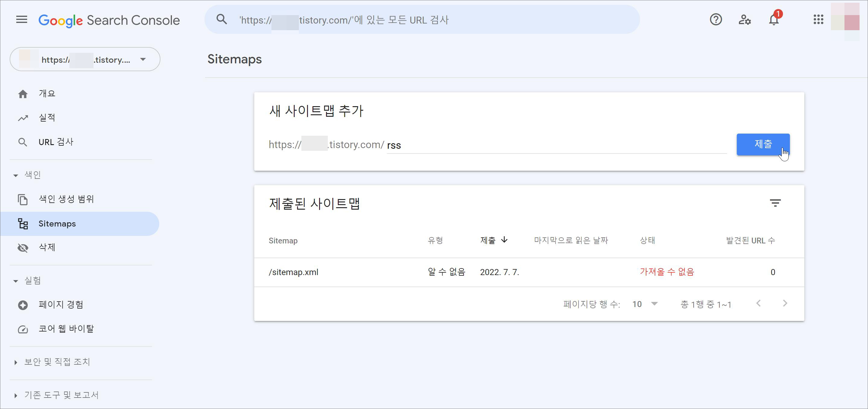Open the hamburger main menu

[x=22, y=20]
